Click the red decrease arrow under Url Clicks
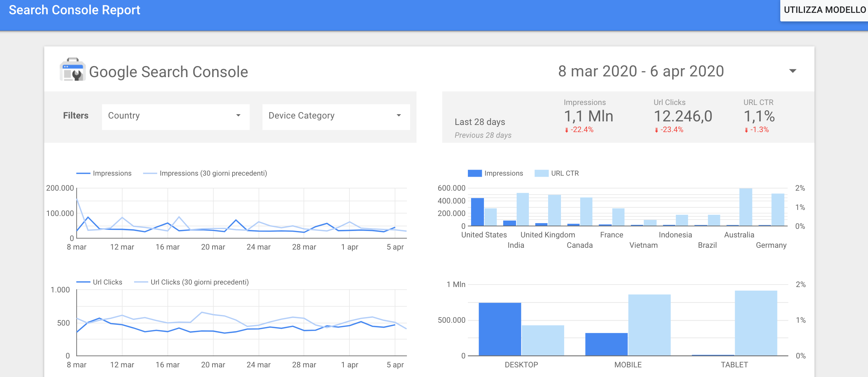 pos(657,130)
